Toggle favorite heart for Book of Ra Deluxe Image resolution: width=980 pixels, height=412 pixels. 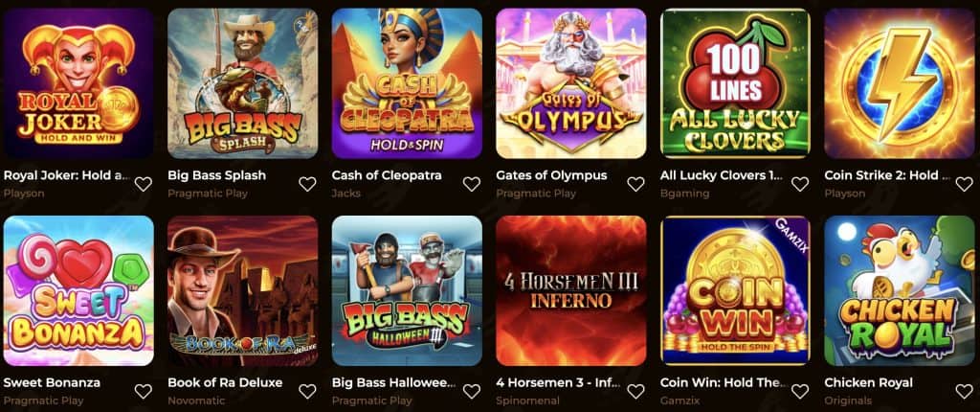pyautogui.click(x=307, y=391)
